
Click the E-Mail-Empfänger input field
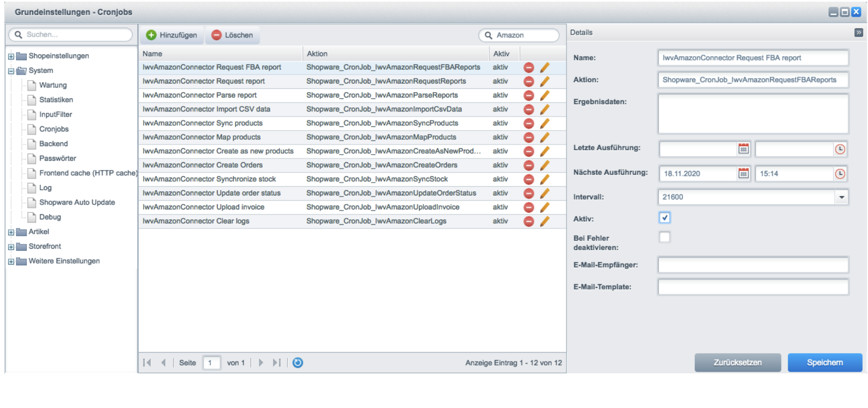pos(753,265)
